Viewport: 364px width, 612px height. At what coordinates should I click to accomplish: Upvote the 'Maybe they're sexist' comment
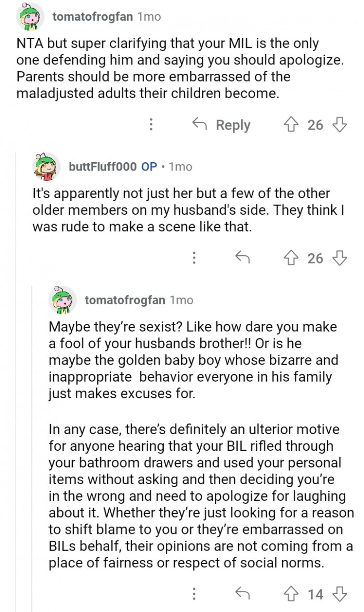click(x=291, y=594)
